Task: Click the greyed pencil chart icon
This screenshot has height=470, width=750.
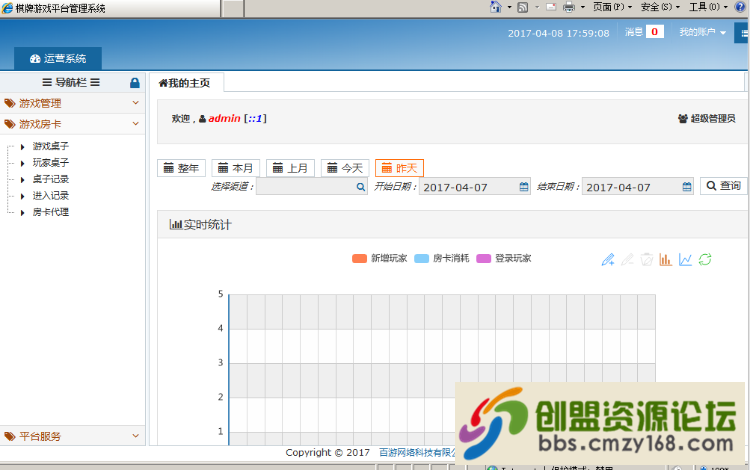Action: (627, 259)
